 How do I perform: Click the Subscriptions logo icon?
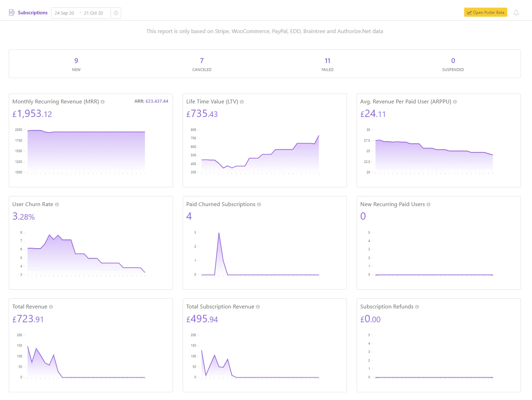tap(12, 13)
